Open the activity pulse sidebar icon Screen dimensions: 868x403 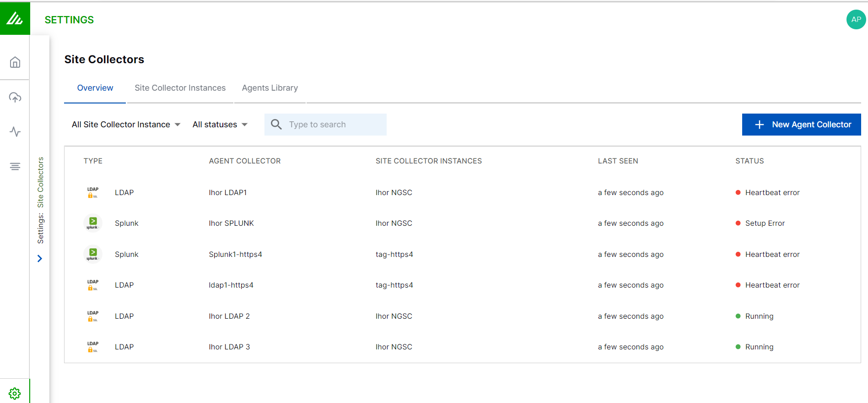point(15,132)
